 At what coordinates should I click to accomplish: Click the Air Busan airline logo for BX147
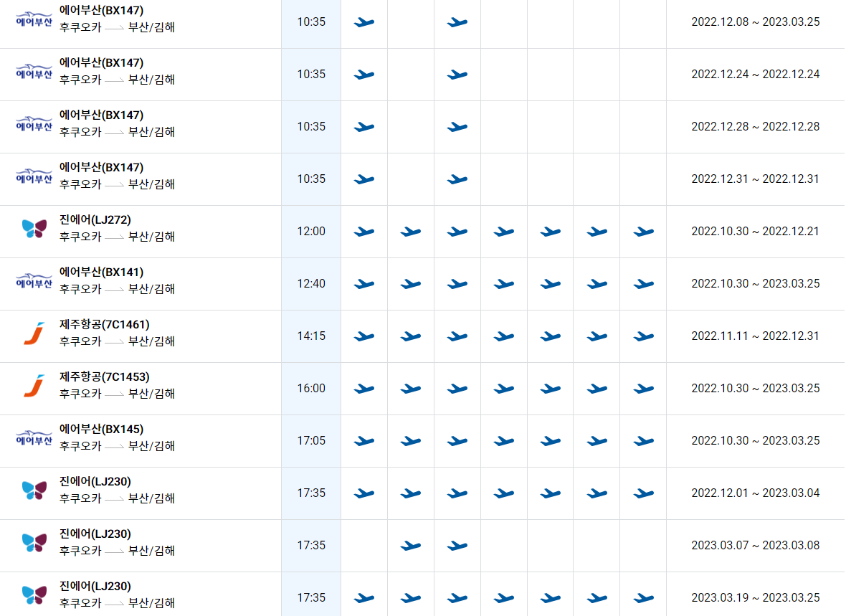(x=33, y=18)
